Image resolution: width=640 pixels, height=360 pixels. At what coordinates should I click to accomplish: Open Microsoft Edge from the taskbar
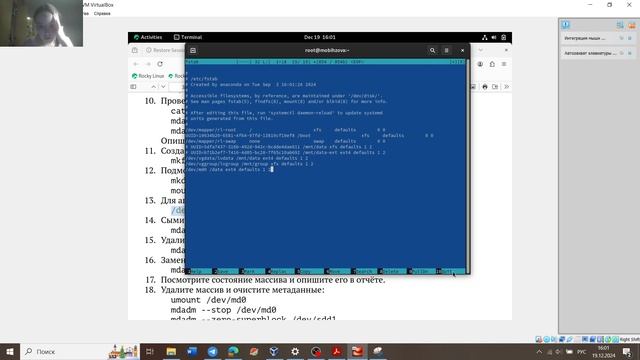tap(233, 351)
